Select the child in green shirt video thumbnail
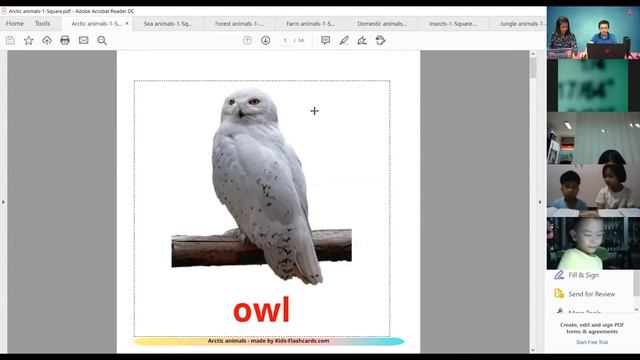Screen dimensions: 640x360 pos(593,243)
